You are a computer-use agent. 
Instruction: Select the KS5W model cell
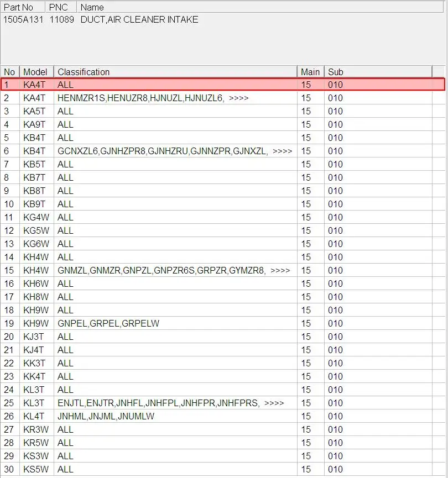click(36, 470)
